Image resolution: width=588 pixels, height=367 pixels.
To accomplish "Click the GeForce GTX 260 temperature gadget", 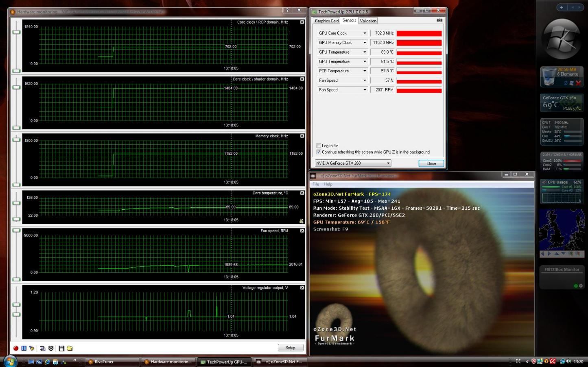I will coord(562,103).
